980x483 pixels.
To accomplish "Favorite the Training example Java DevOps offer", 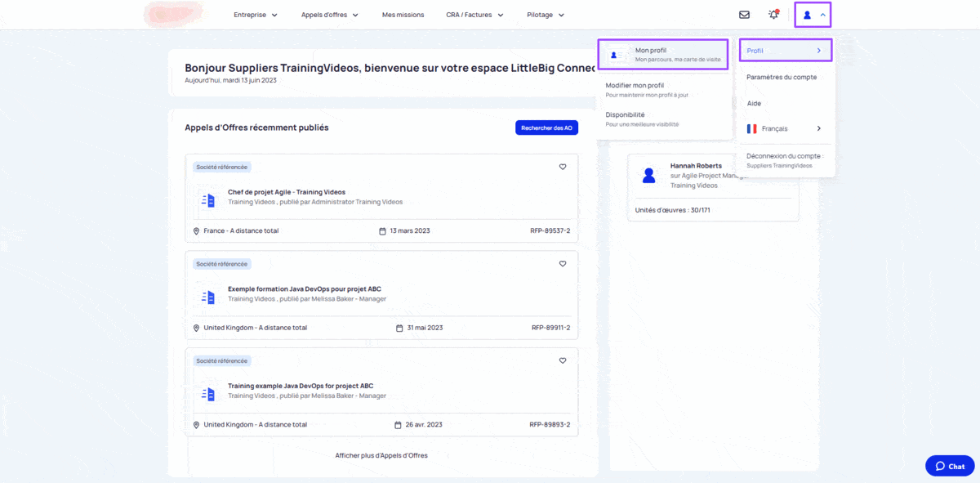I will click(x=563, y=360).
